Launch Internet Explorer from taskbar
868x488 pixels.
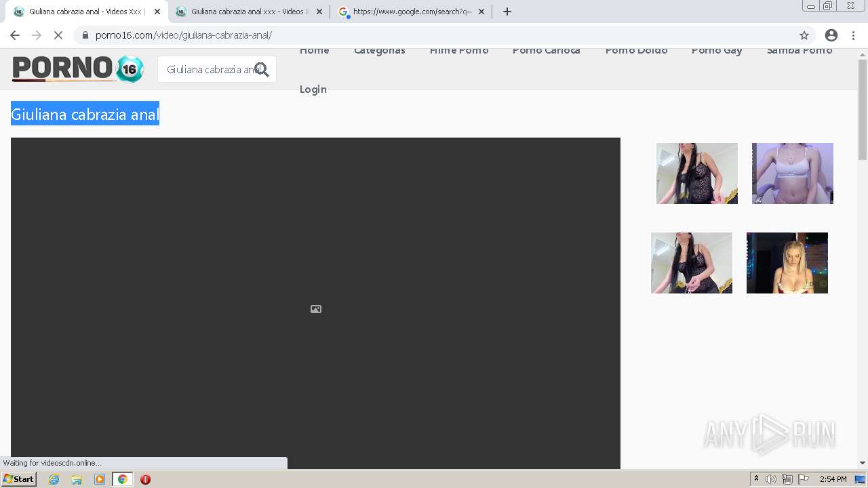54,479
